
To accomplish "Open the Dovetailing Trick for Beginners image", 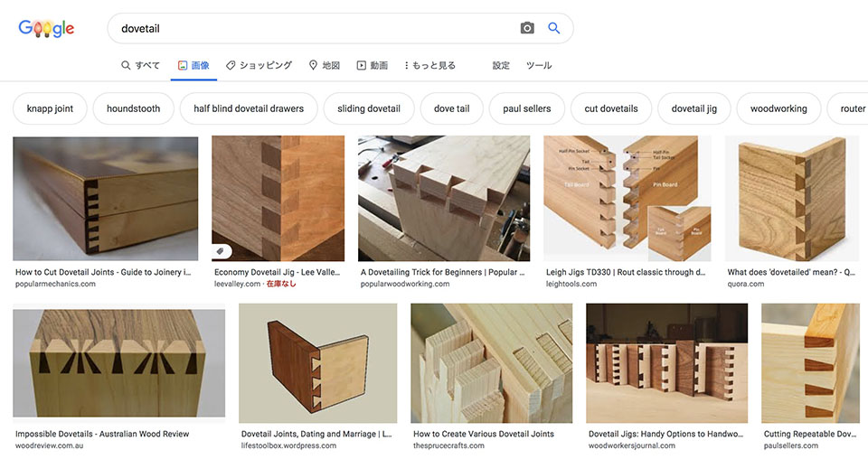I will pos(444,199).
